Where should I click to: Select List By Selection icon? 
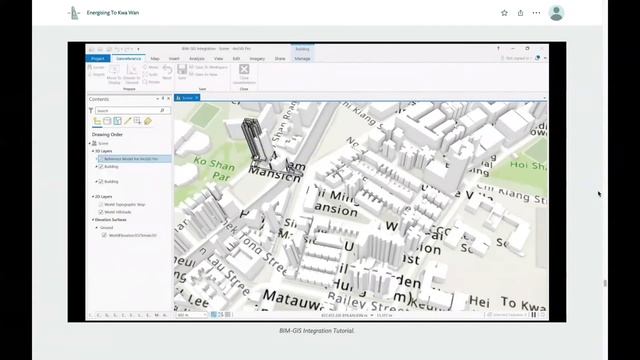click(117, 121)
